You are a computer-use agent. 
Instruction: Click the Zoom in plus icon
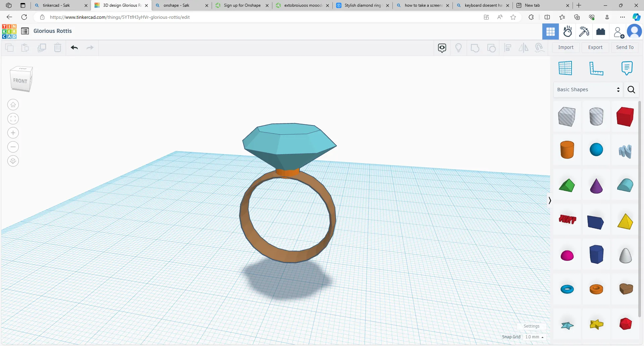click(x=13, y=133)
